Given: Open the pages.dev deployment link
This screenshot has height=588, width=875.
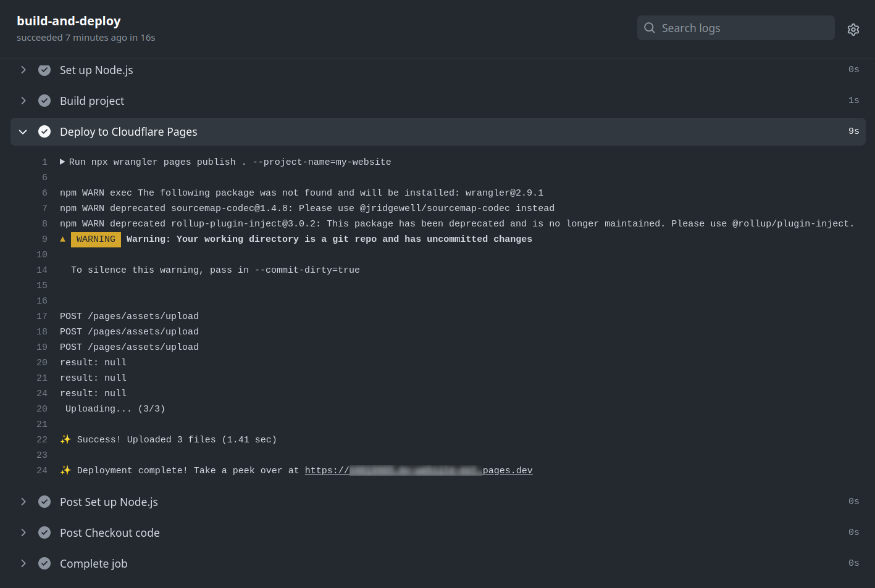Looking at the screenshot, I should click(x=419, y=470).
